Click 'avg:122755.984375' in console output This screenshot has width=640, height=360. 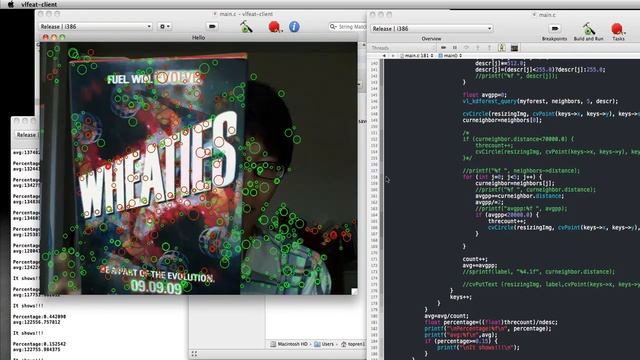[36, 350]
